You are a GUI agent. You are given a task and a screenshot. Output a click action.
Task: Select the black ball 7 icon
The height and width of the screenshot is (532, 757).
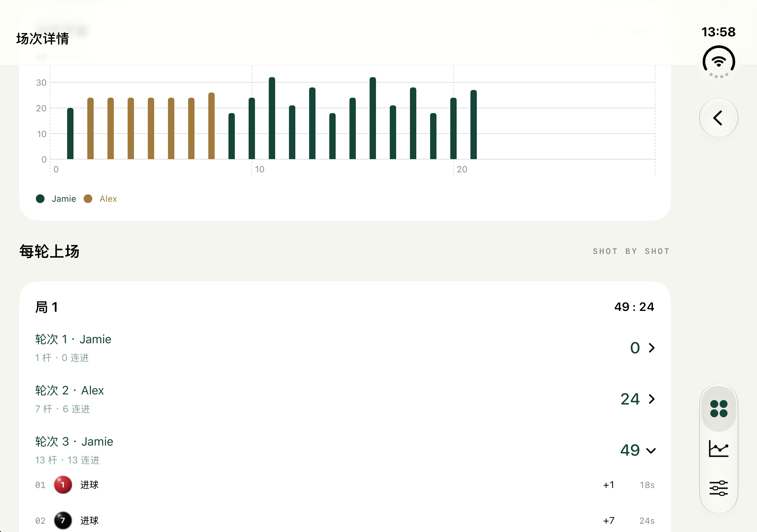(x=63, y=520)
